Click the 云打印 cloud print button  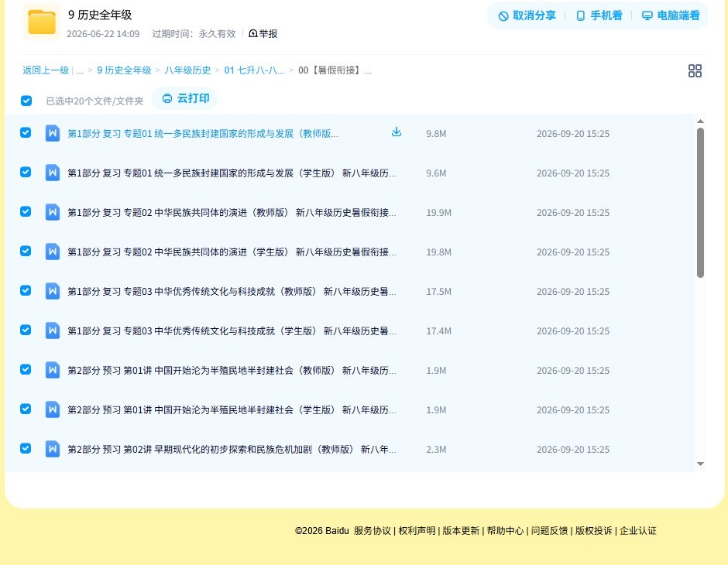click(x=185, y=98)
